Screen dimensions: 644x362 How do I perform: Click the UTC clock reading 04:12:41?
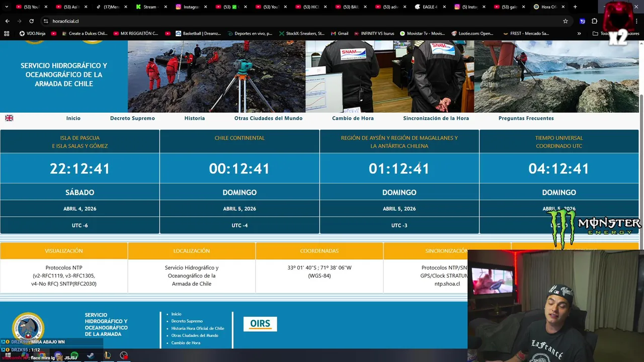click(559, 168)
